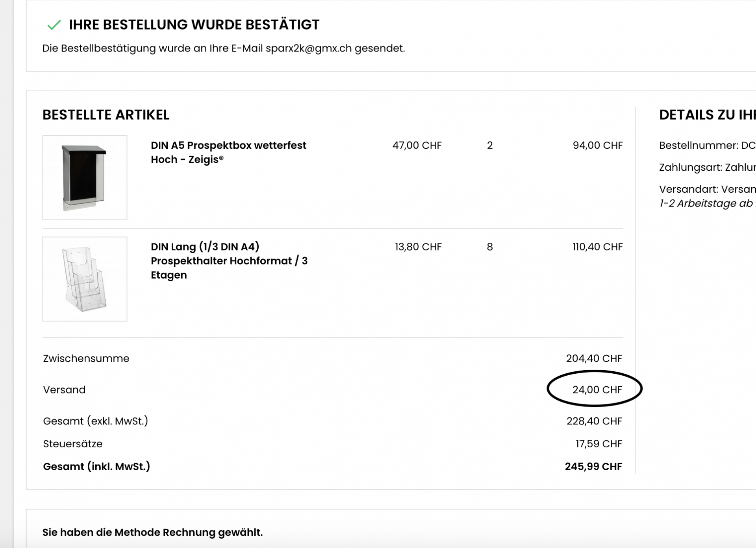Click the email address sparx2k@gmx.ch text
The width and height of the screenshot is (756, 548).
(308, 48)
